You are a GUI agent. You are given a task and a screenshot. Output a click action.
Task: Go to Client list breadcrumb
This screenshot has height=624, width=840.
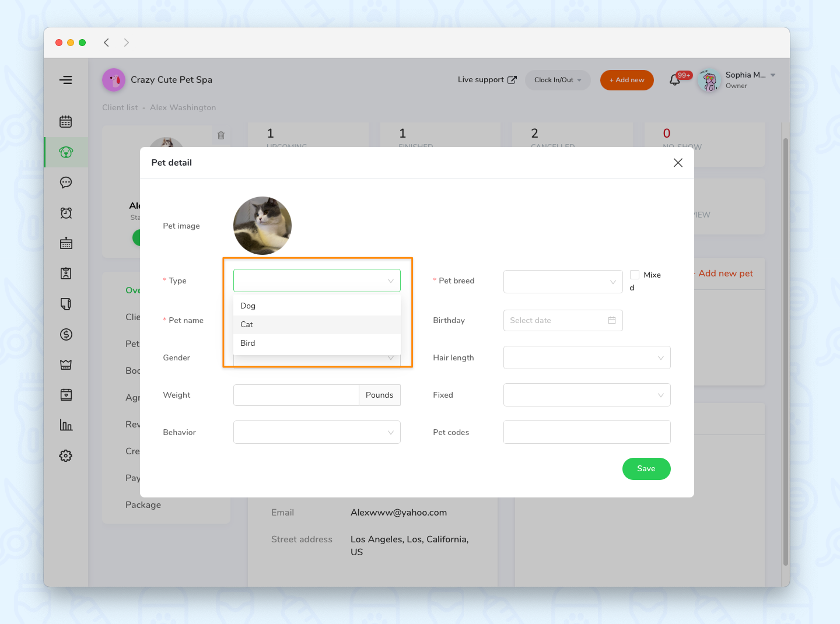tap(120, 107)
